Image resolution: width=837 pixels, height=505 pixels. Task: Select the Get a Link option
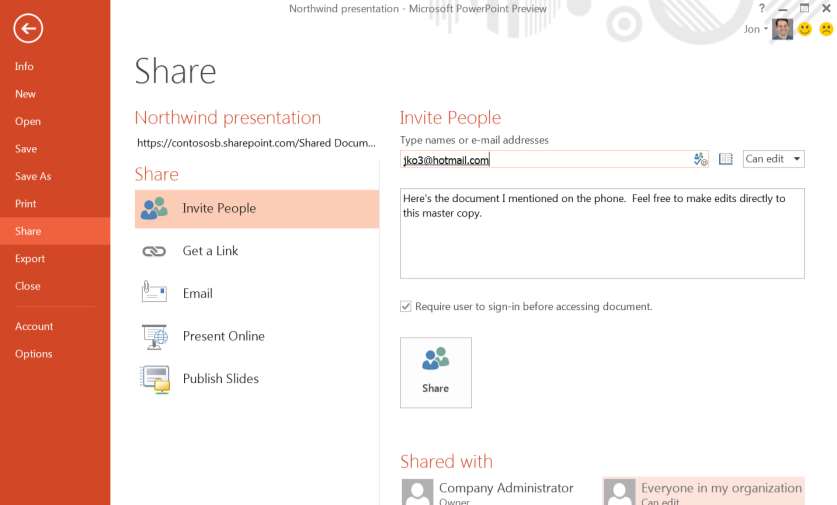coord(257,251)
